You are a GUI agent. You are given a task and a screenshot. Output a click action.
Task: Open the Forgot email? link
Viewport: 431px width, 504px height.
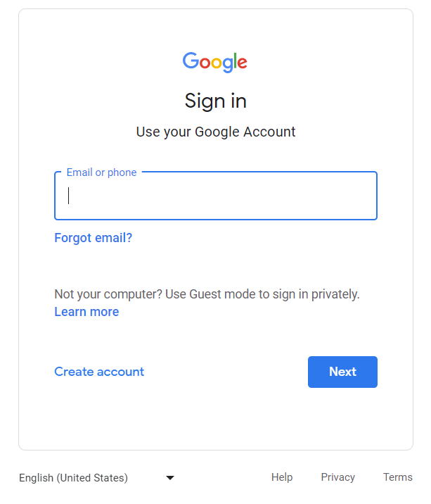(93, 238)
